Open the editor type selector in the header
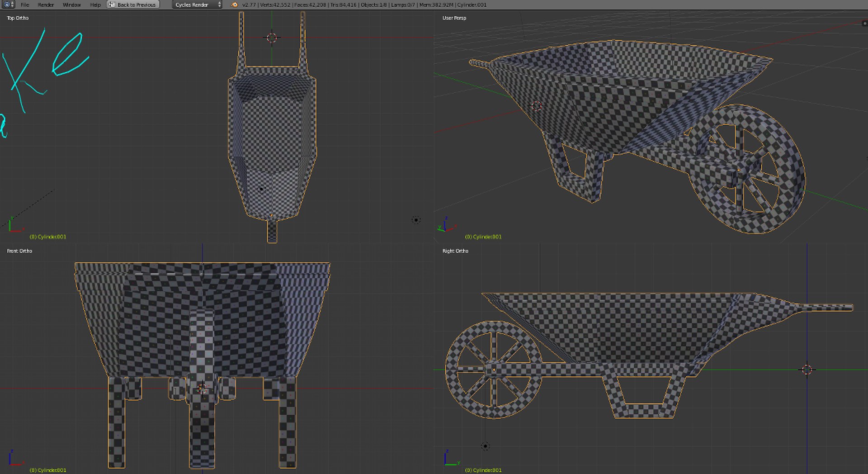 coord(8,5)
